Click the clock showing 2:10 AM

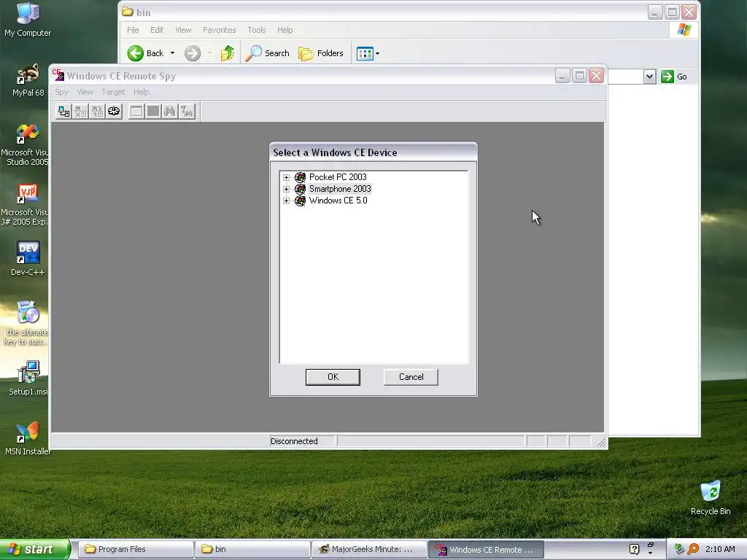click(x=720, y=549)
